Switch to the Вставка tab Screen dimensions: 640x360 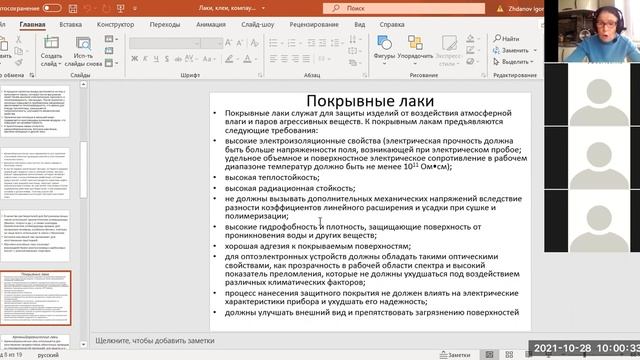70,24
